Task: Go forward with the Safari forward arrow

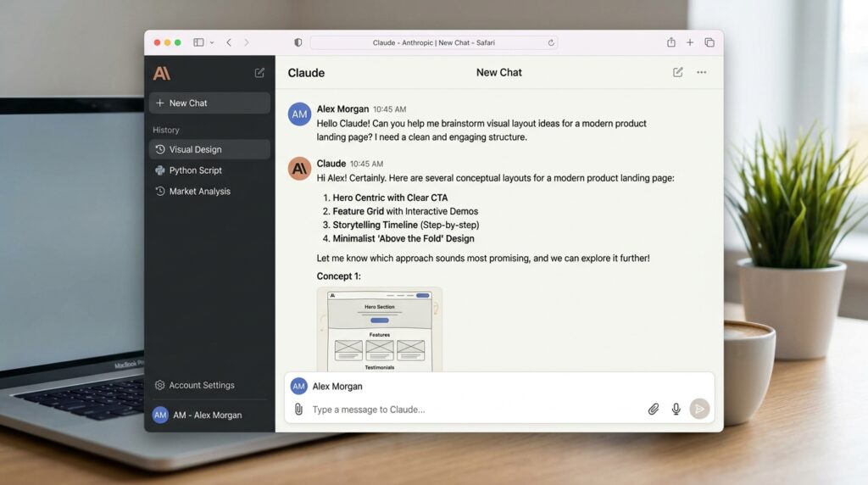Action: (247, 42)
